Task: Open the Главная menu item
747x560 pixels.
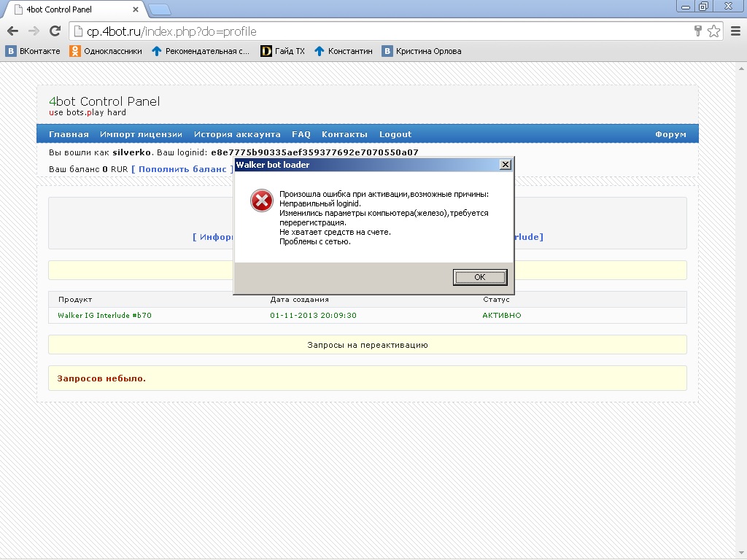Action: coord(69,134)
